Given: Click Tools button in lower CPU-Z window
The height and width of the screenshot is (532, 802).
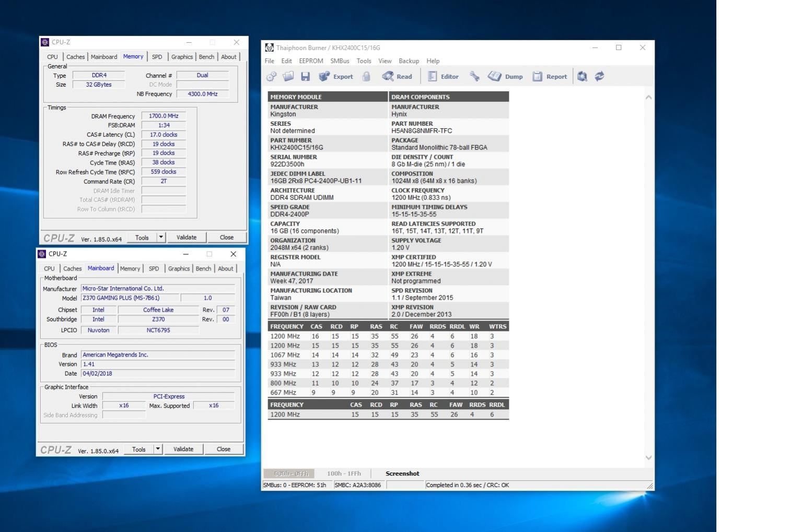Looking at the screenshot, I should pos(139,450).
